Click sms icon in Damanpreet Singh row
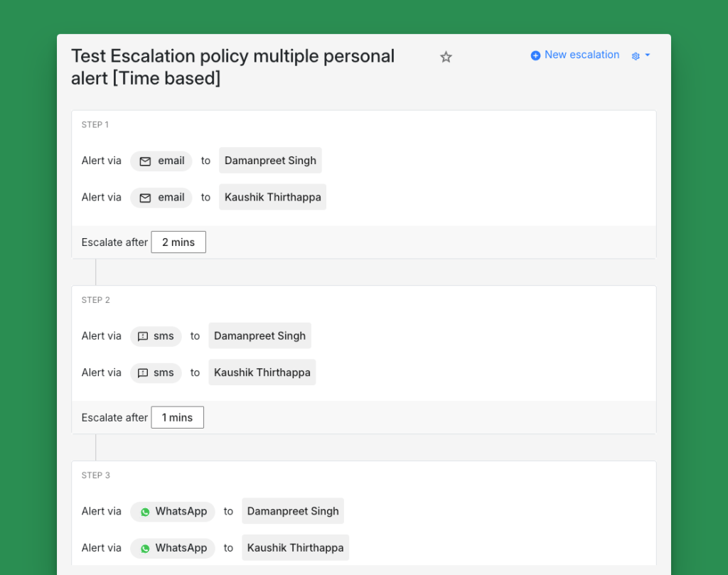The height and width of the screenshot is (575, 728). pyautogui.click(x=143, y=336)
